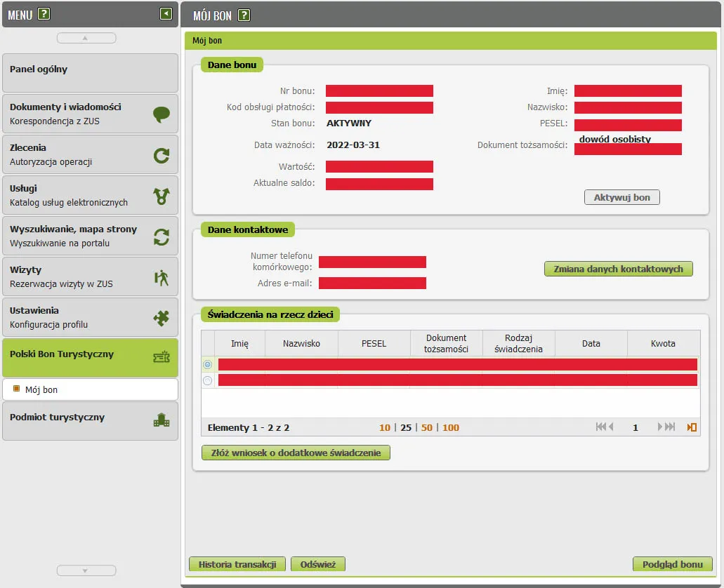Go to first page of table
This screenshot has width=724, height=588.
(600, 427)
